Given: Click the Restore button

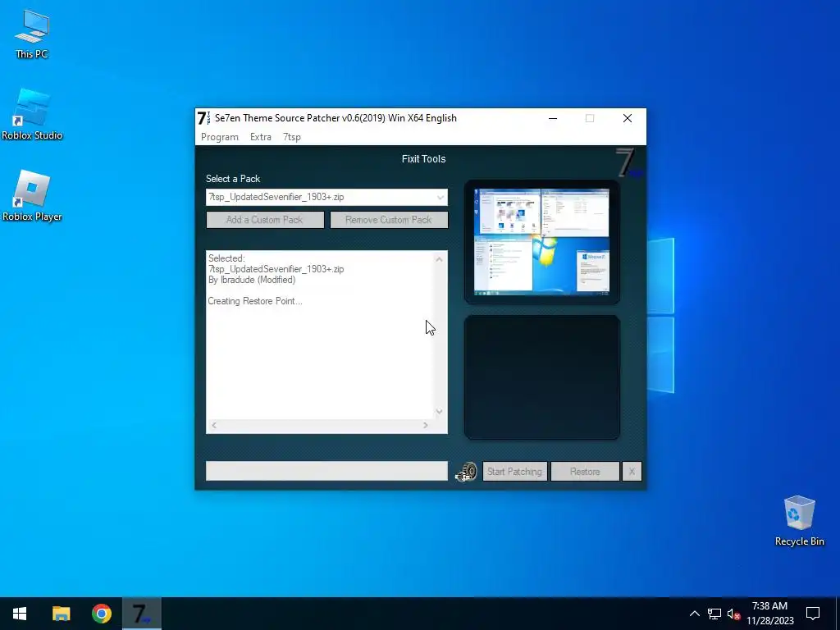Looking at the screenshot, I should click(585, 472).
